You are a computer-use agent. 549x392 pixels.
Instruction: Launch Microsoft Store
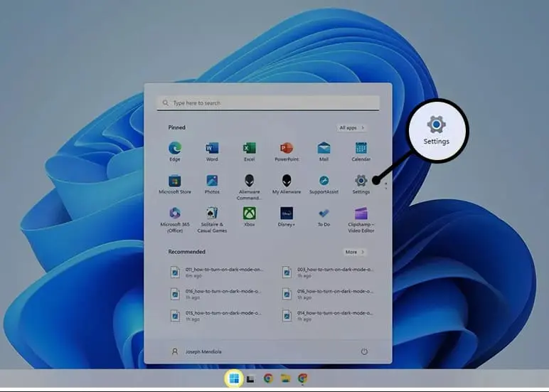click(x=175, y=184)
